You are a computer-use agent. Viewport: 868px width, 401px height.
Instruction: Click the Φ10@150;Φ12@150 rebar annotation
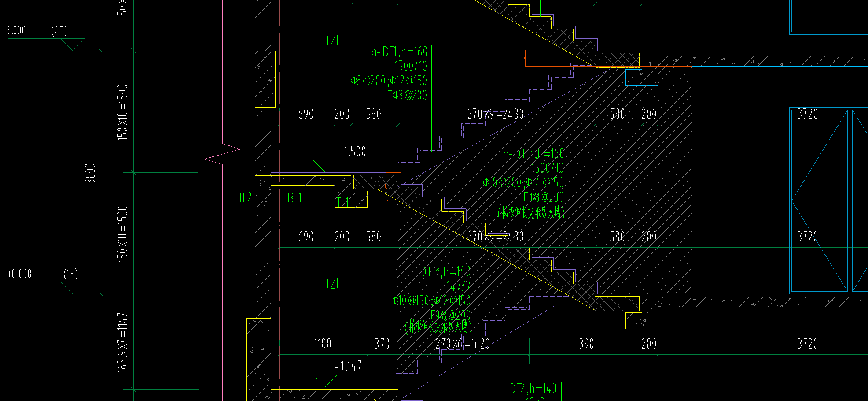click(x=431, y=301)
